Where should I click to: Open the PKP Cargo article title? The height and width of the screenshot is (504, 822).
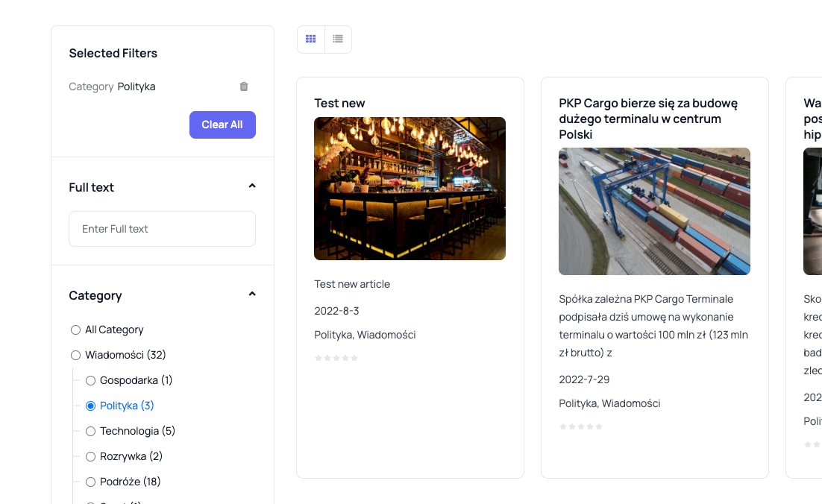click(x=648, y=119)
